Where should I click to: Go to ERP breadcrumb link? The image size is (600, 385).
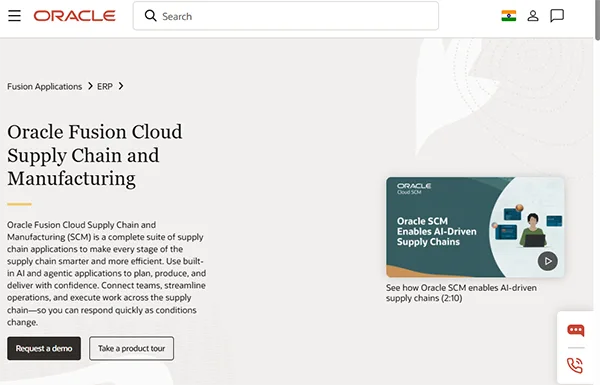coord(105,86)
